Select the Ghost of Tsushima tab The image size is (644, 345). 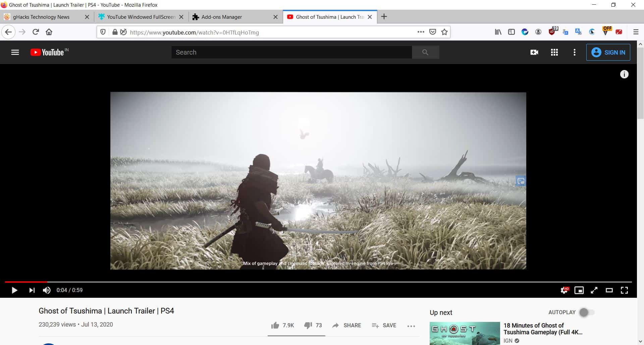pos(330,17)
